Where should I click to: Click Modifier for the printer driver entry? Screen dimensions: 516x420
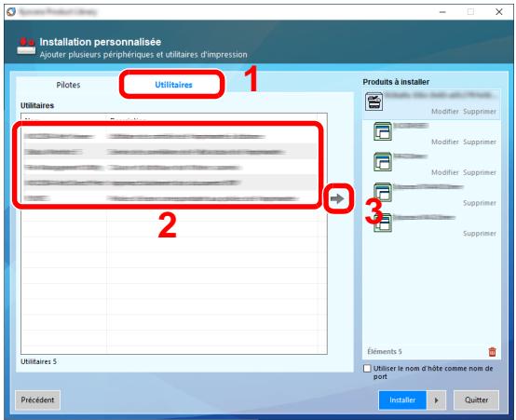pyautogui.click(x=444, y=112)
